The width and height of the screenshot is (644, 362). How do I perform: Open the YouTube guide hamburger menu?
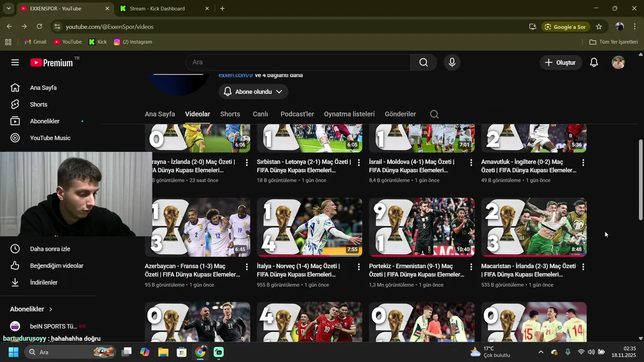click(15, 62)
